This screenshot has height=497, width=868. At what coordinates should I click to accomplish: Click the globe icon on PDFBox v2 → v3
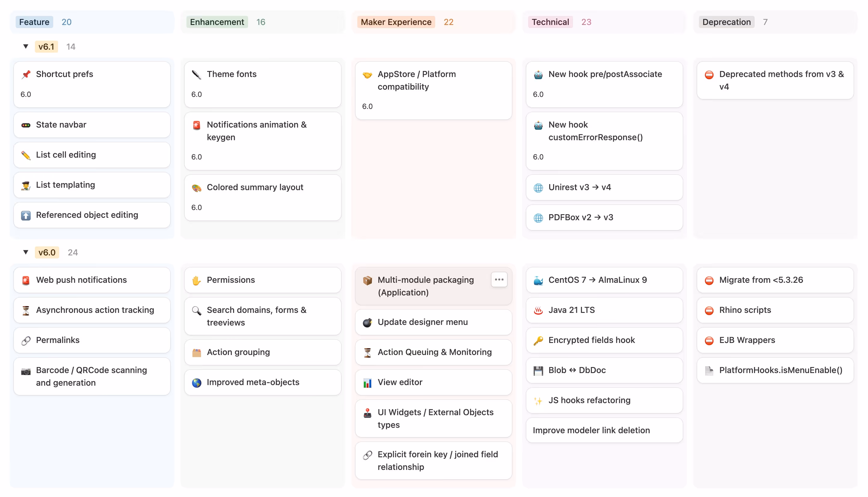point(538,218)
